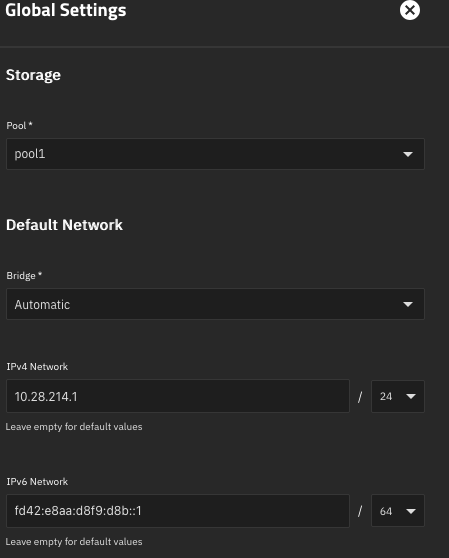Open the IPv4 prefix dropdown showing 24
This screenshot has width=449, height=558.
(398, 396)
